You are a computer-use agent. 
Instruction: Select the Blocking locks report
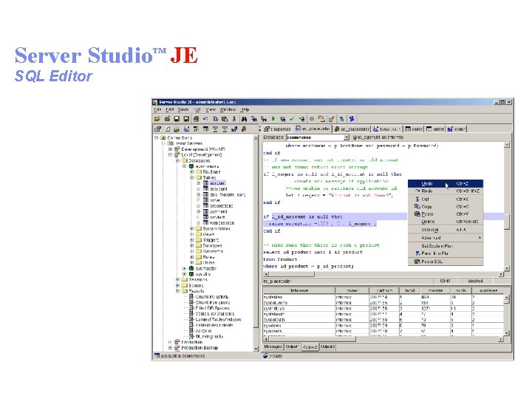209,337
